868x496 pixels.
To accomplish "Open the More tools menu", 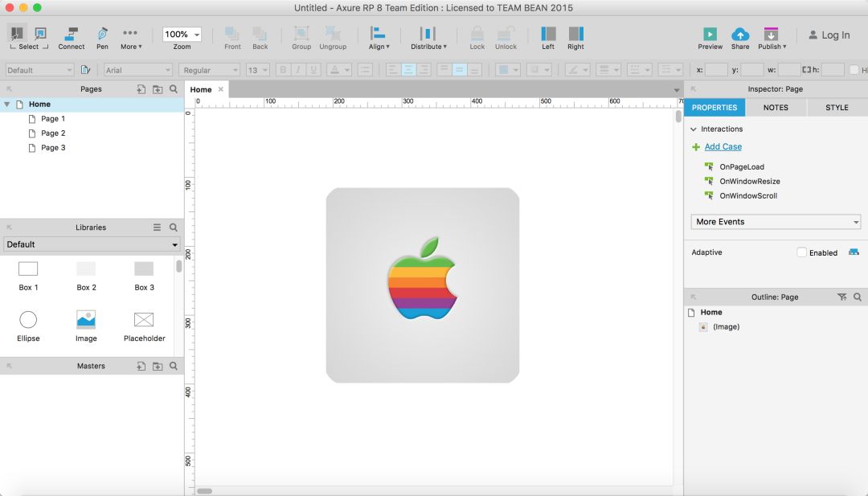I will tap(131, 39).
